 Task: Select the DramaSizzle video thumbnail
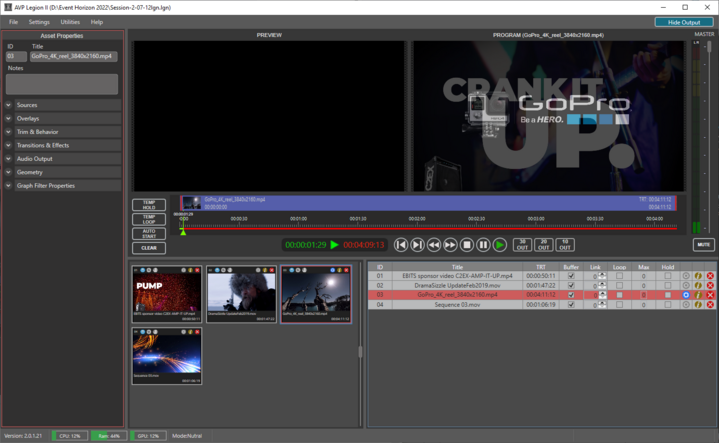[241, 293]
